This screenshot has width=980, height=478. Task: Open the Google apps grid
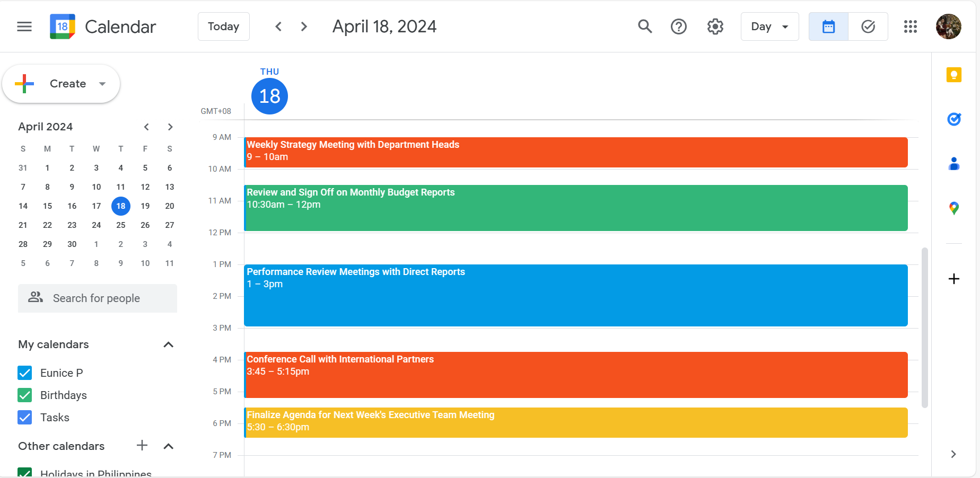pyautogui.click(x=911, y=26)
